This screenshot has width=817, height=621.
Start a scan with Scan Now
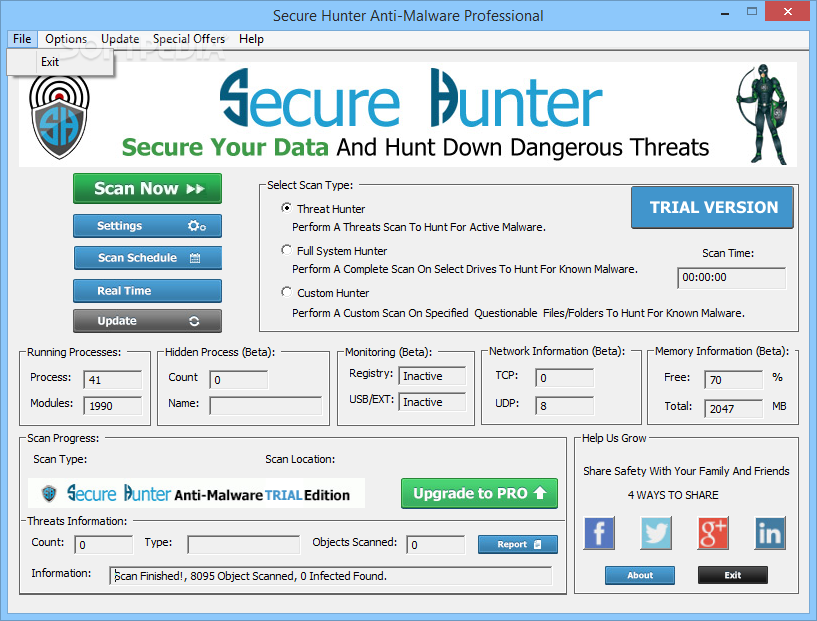(147, 189)
